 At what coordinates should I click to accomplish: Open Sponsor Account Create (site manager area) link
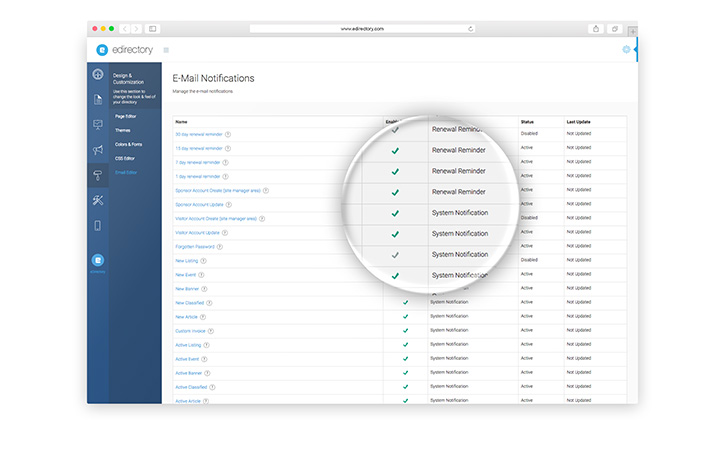click(x=218, y=190)
